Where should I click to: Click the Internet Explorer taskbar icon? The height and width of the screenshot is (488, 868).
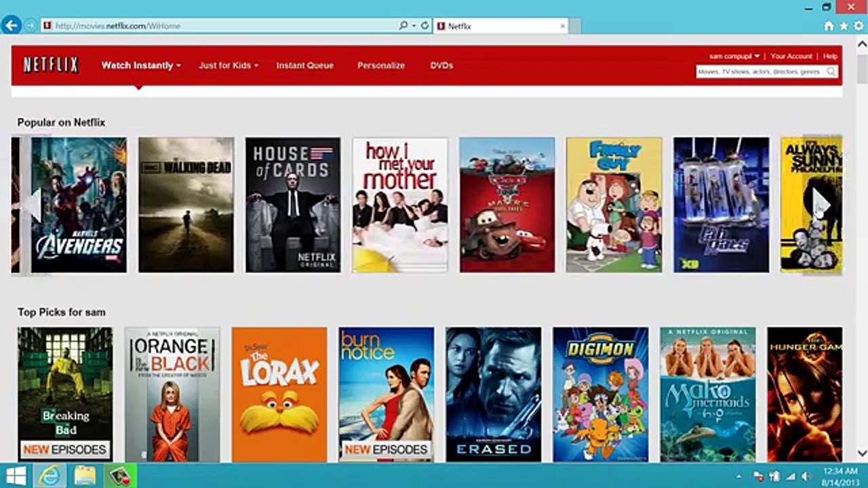tap(50, 476)
